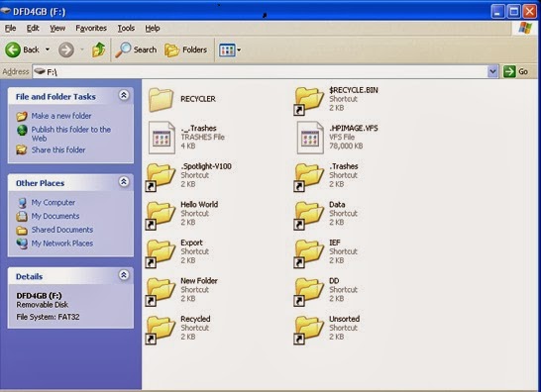Open the Forward history dropdown arrow
Image resolution: width=541 pixels, height=392 pixels.
tap(82, 49)
